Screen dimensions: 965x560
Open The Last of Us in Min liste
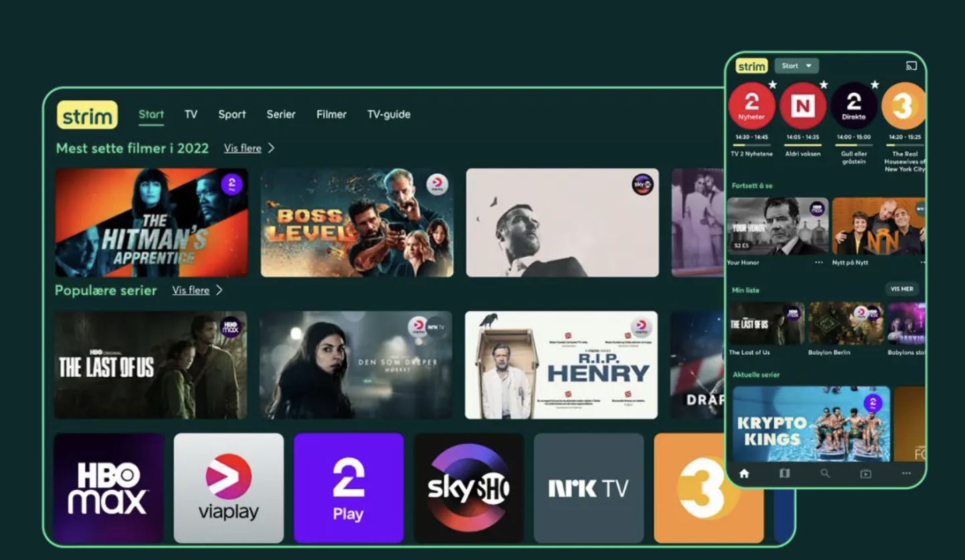(766, 323)
